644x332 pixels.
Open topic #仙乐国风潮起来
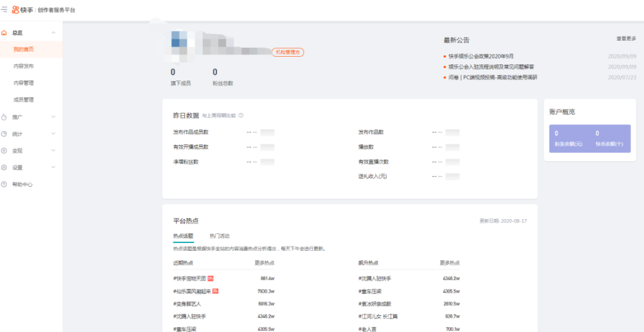pyautogui.click(x=192, y=291)
